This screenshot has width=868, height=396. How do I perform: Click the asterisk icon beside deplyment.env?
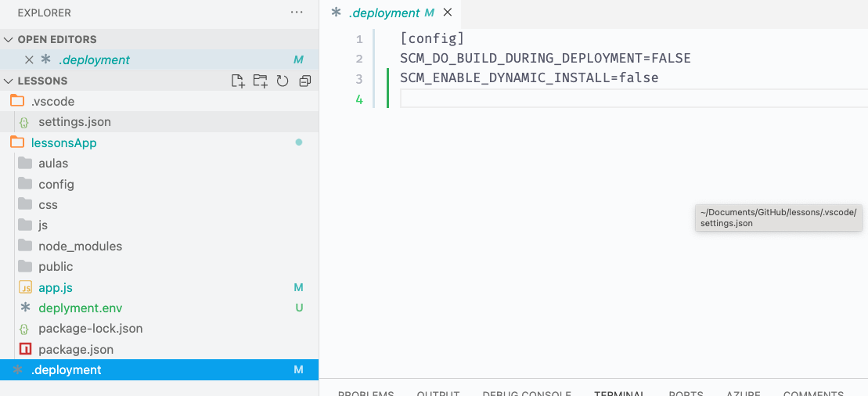pos(25,308)
